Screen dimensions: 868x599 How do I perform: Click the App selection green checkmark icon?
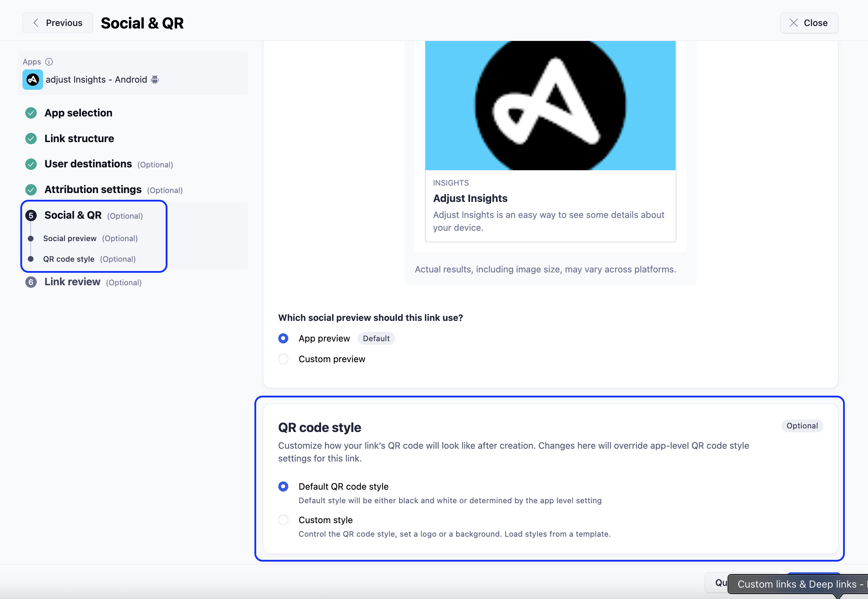click(31, 113)
